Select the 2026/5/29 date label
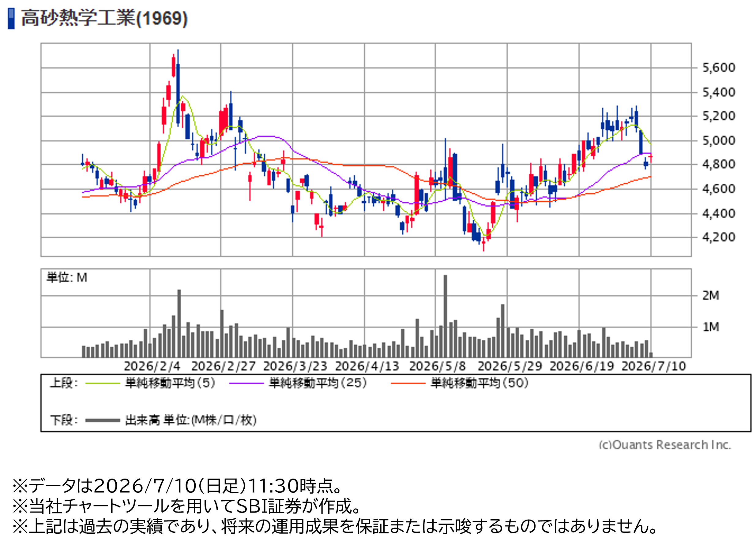756x545 pixels. 510,366
